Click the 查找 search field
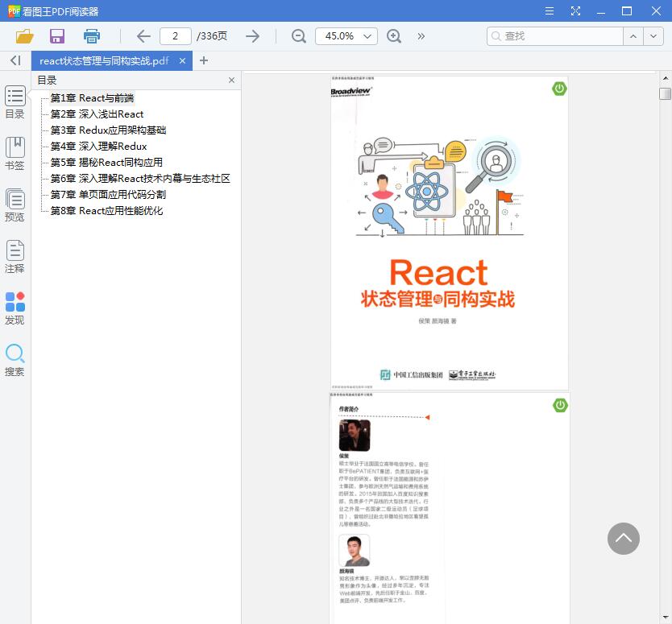Image resolution: width=672 pixels, height=624 pixels. [x=554, y=36]
